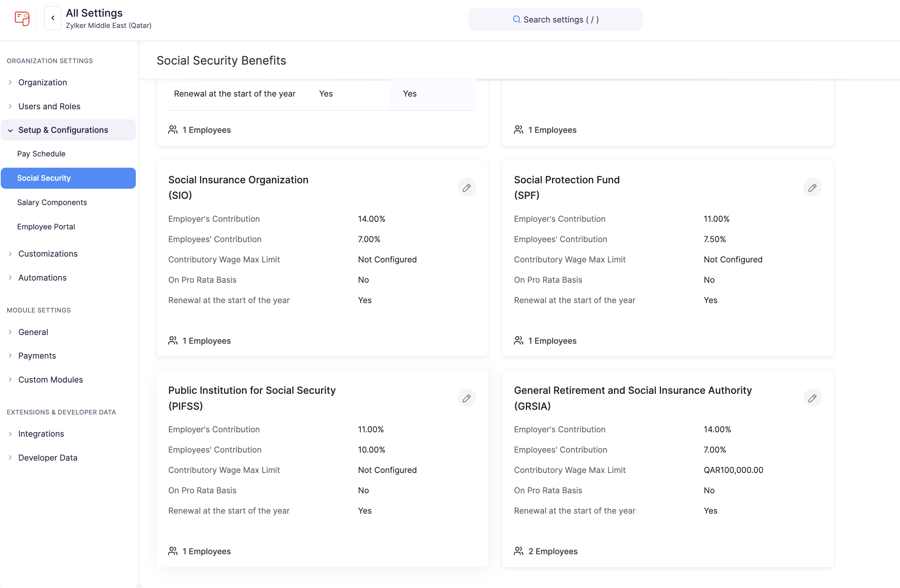Edit the Social Insurance Organization (SIO) card
This screenshot has height=588, width=900.
[466, 187]
